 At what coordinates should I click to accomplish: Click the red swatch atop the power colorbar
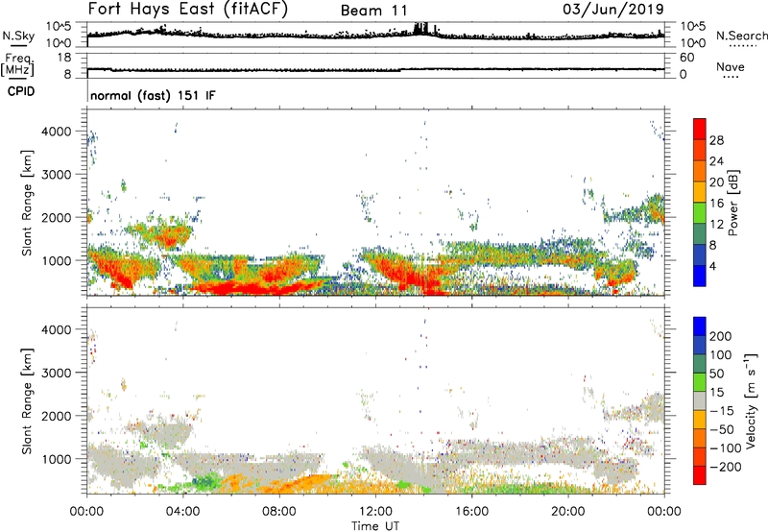coord(700,129)
